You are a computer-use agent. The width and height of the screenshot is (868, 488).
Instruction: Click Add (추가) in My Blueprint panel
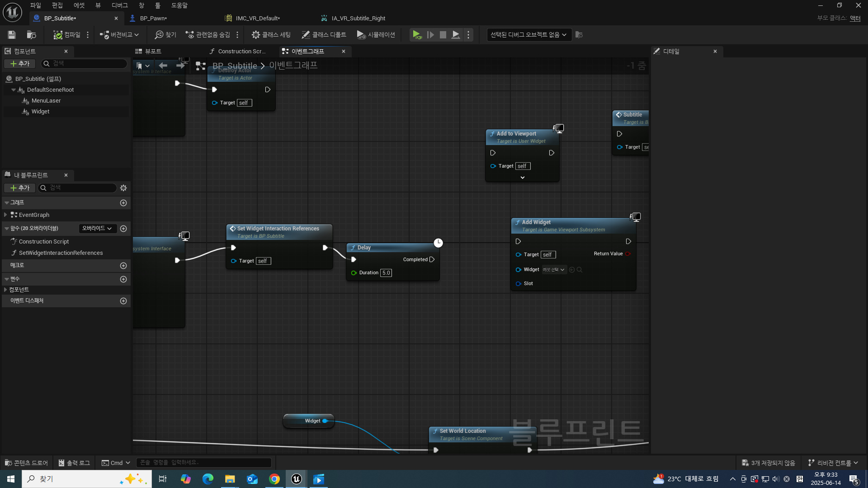(x=20, y=188)
